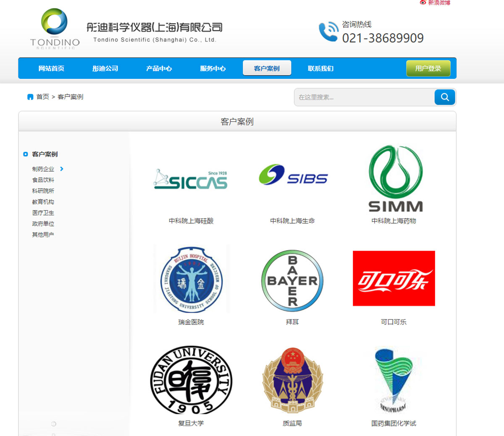Viewport: 504px width, 436px height.
Task: Select the 网站首页 navigation item
Action: tap(50, 68)
